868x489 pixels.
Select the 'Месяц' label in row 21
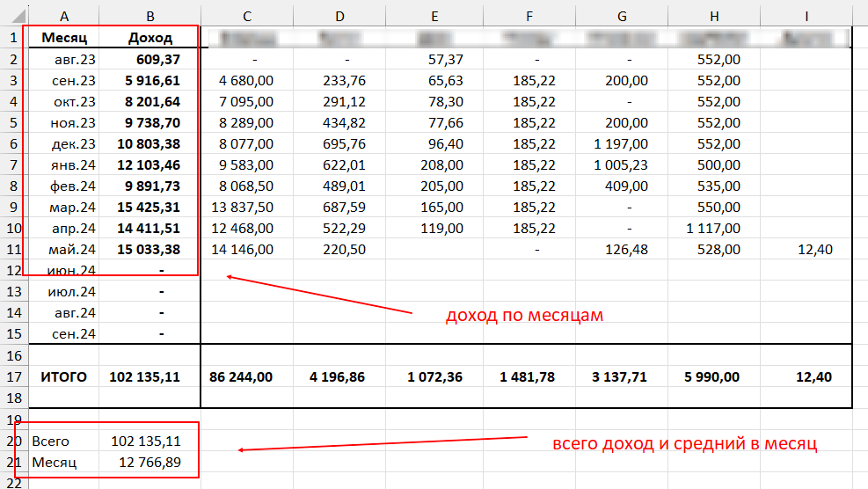pos(63,462)
